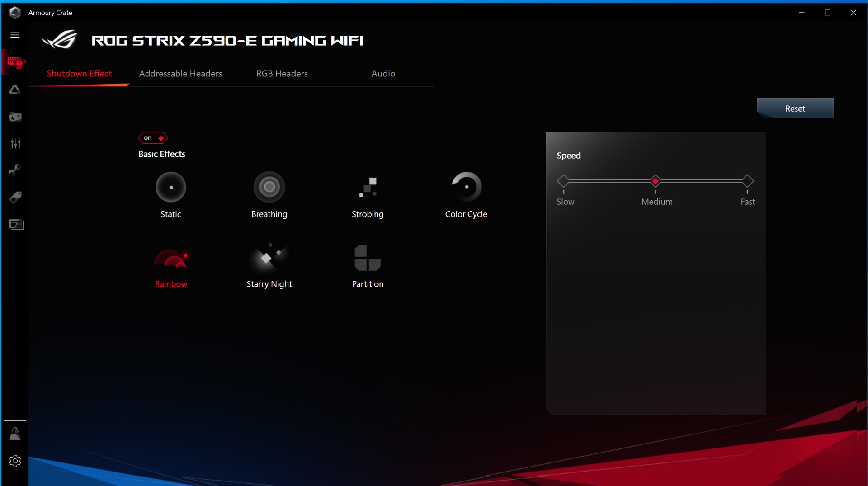The height and width of the screenshot is (486, 868).
Task: Click the Armoury Crate app icon in the title bar
Action: point(15,12)
